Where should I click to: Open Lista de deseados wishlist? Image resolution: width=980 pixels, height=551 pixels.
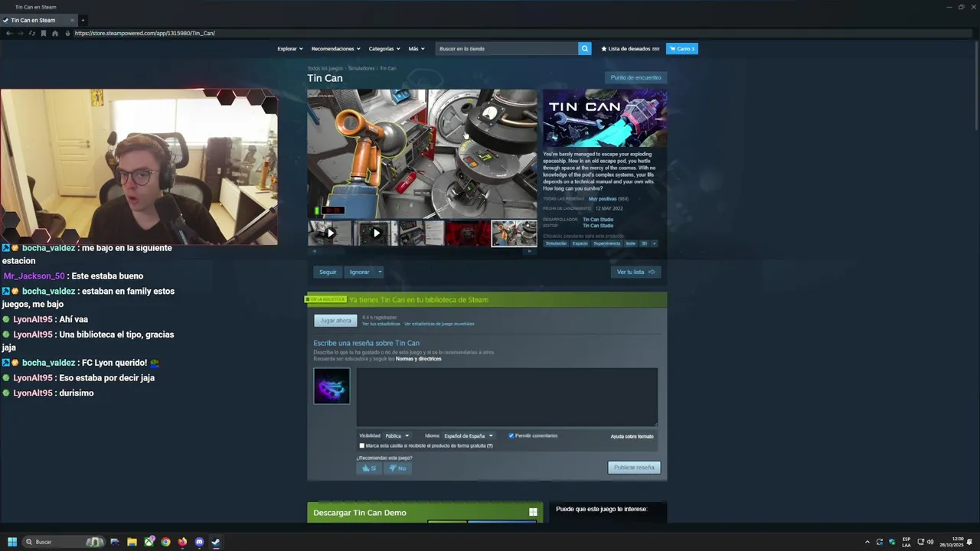click(x=630, y=48)
